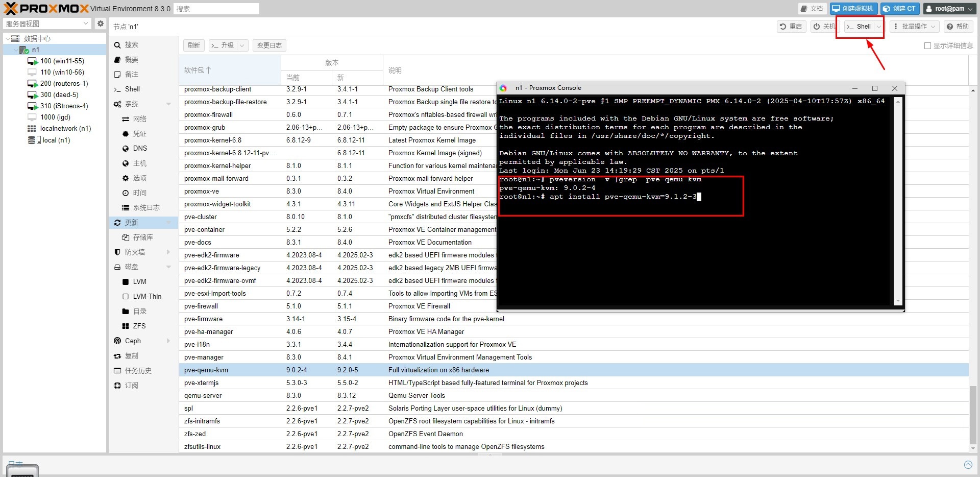Collapse the n1 node tree
Image resolution: width=980 pixels, height=477 pixels.
click(x=15, y=50)
